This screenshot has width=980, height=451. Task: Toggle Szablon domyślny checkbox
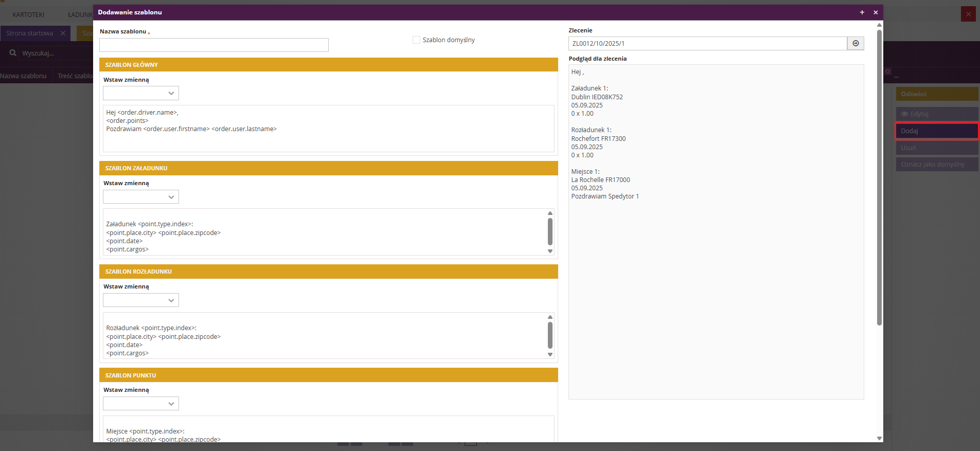click(416, 40)
